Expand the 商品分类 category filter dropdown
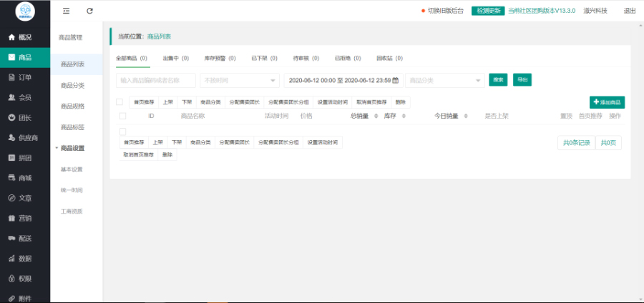 coord(444,80)
